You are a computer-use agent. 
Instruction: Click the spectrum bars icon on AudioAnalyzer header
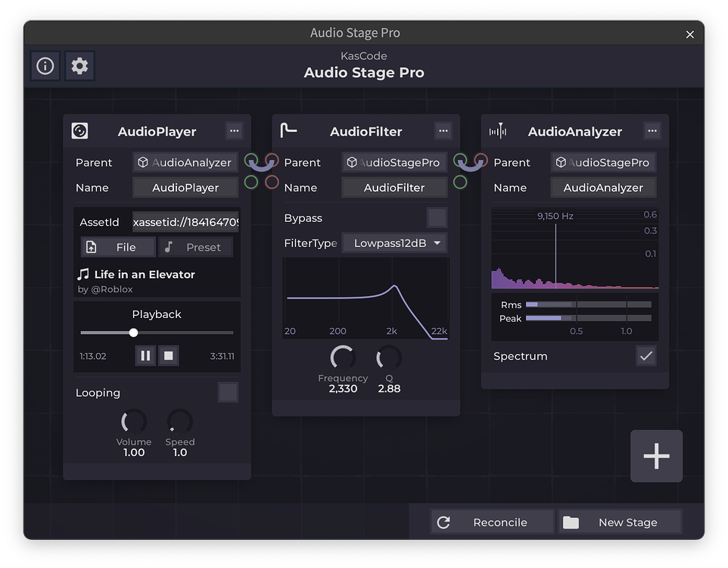click(498, 130)
